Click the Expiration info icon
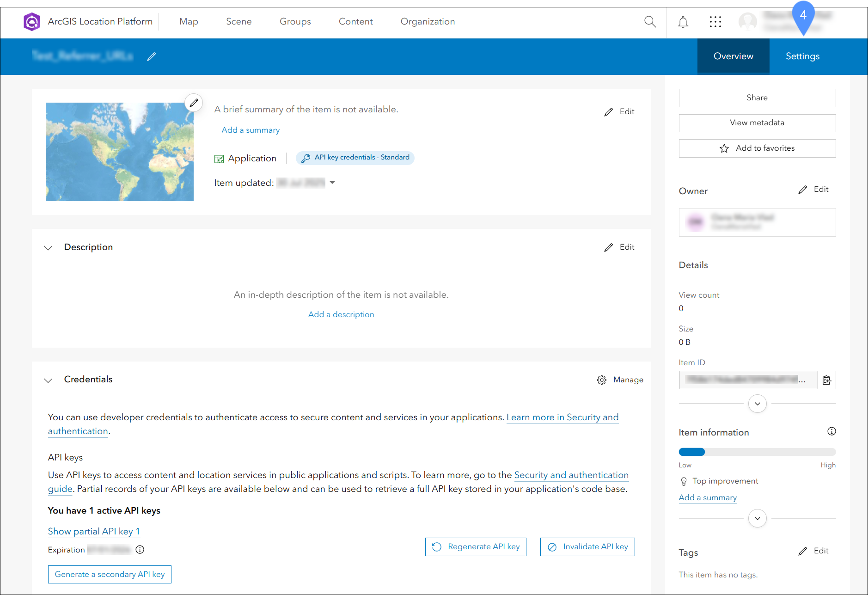868x595 pixels. [x=140, y=549]
